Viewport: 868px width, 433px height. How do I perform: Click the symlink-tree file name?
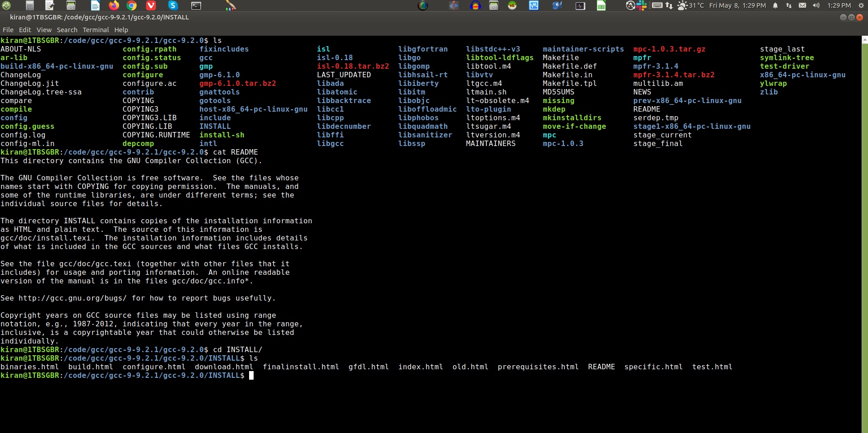click(787, 58)
